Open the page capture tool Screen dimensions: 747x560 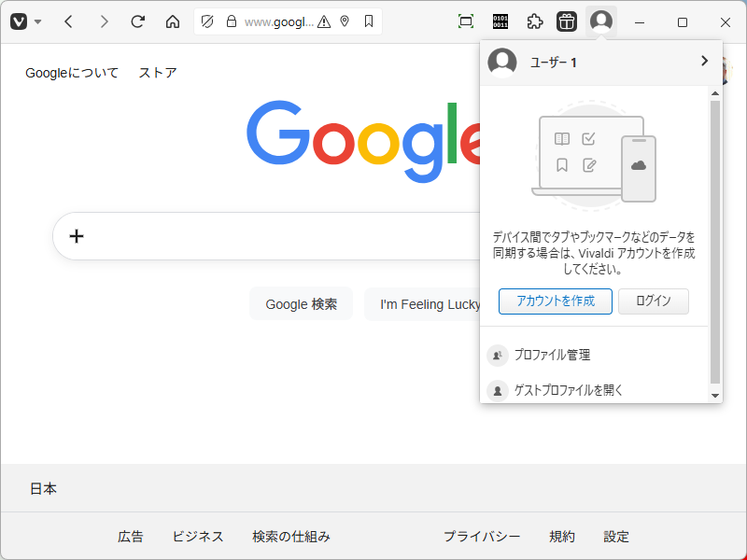click(465, 21)
